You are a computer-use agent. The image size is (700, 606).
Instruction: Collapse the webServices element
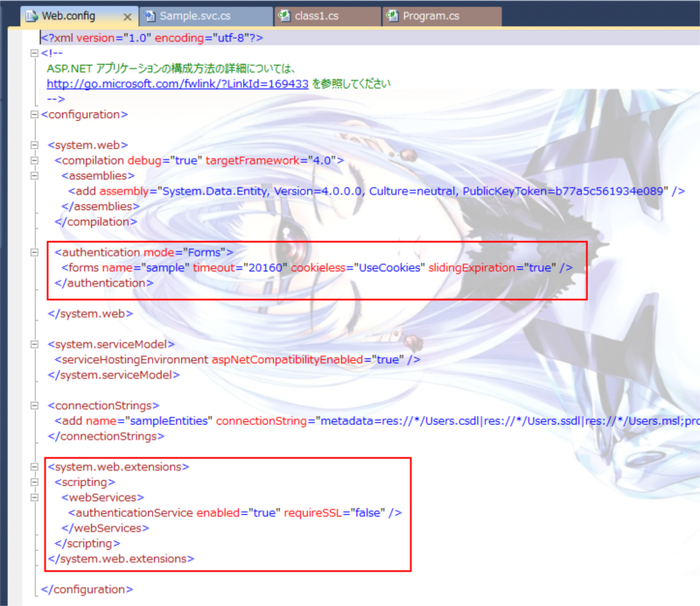click(x=34, y=497)
